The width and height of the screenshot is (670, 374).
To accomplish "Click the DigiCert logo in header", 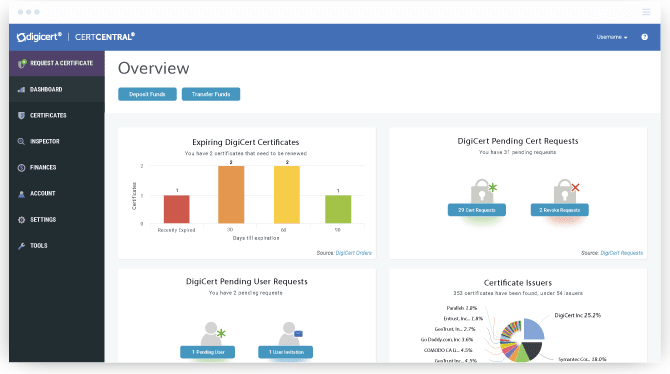I will 39,37.
